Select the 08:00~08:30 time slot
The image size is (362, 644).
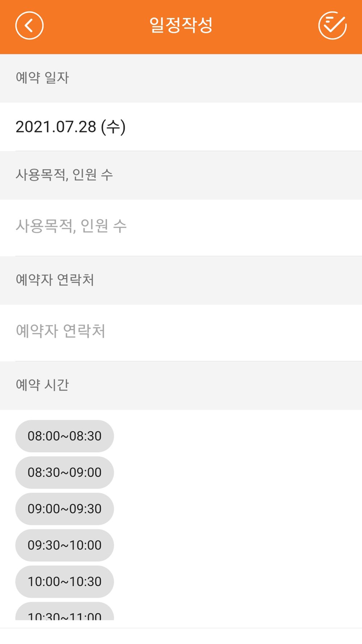[64, 436]
